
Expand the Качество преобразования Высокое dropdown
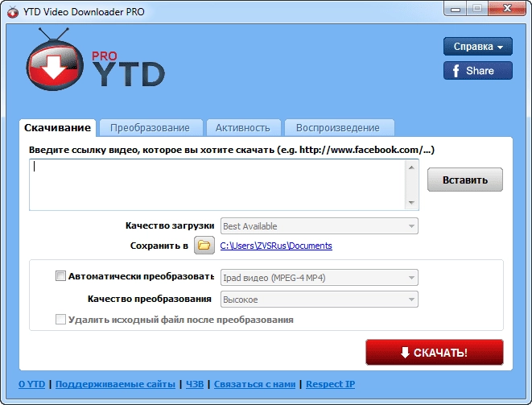coord(320,300)
